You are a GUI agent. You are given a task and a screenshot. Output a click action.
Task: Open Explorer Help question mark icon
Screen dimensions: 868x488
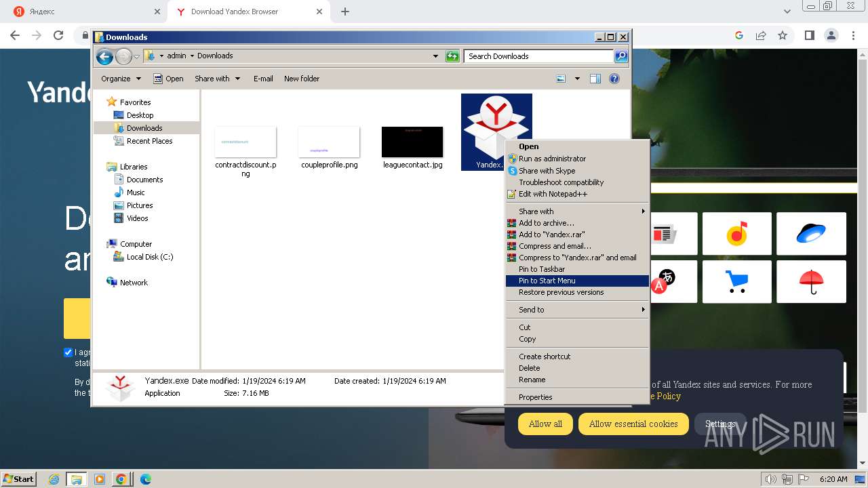pyautogui.click(x=614, y=79)
